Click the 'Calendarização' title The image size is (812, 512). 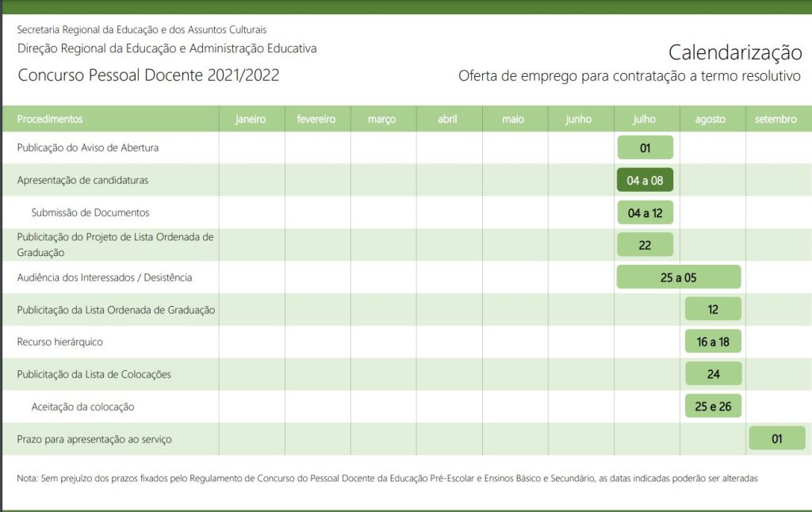click(x=735, y=53)
